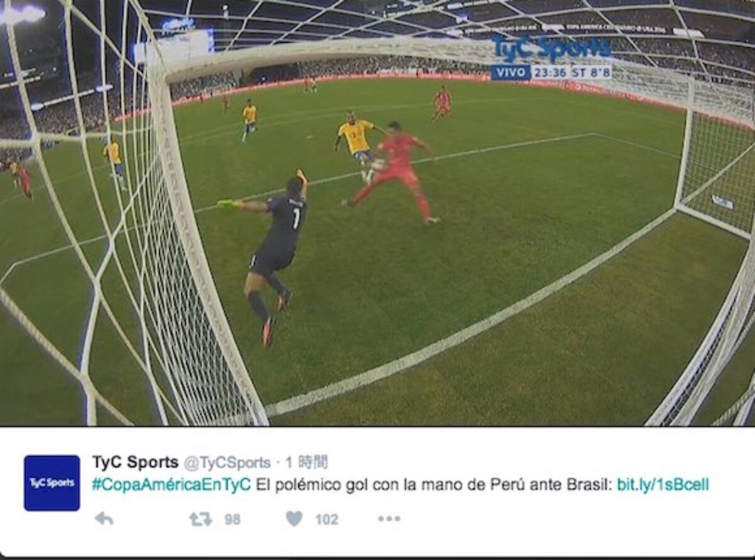755x560 pixels.
Task: Expand the goal-camera match photo
Action: point(377,213)
